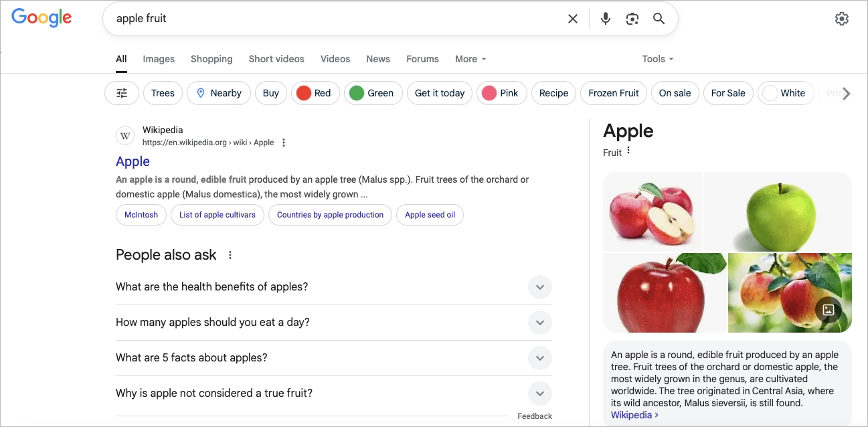Click the Feedback link

tap(535, 416)
